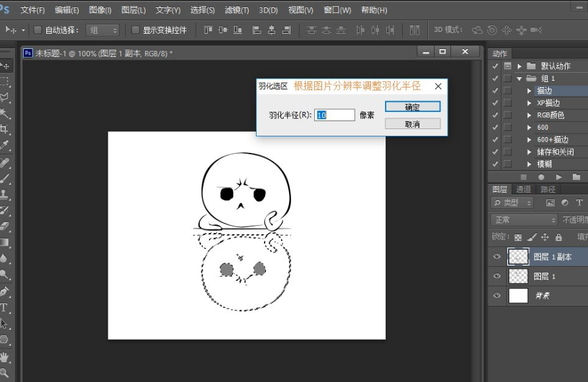Select the Type tool
The height and width of the screenshot is (382, 588).
[x=5, y=307]
